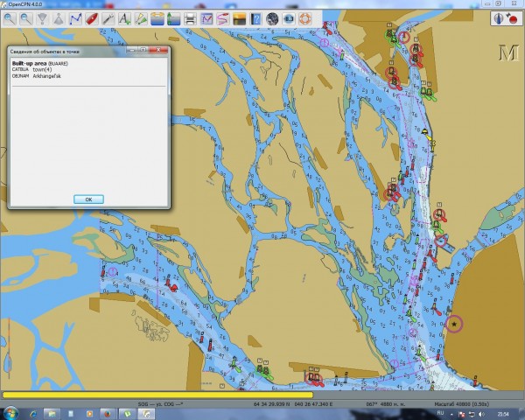Viewport: 525px width, 420px height.
Task: Open the Windows Start menu
Action: [x=10, y=413]
